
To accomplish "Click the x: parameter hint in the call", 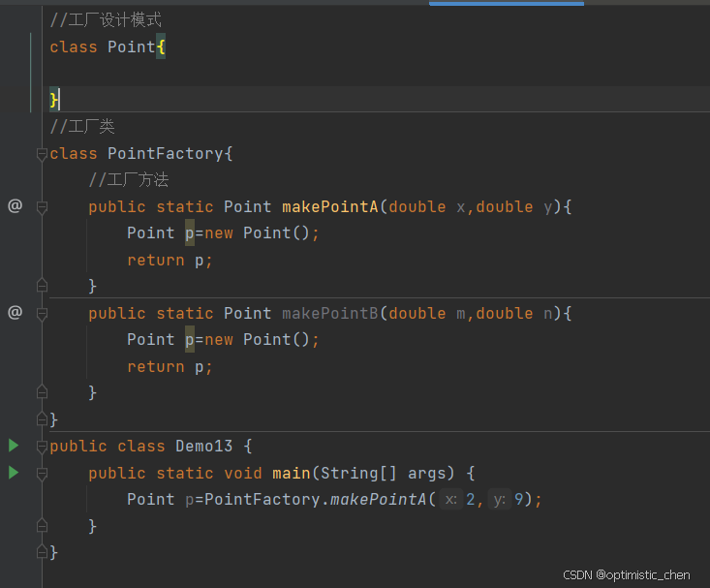I will (451, 499).
